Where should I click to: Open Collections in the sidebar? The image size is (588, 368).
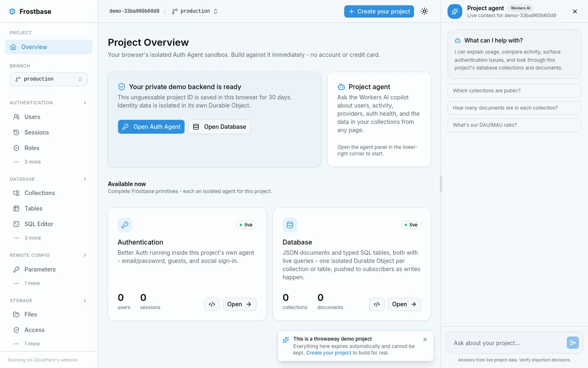(x=49, y=193)
